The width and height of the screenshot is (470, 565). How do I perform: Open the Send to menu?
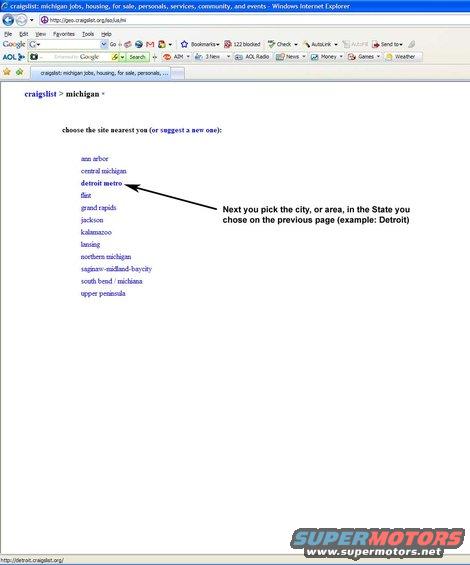[387, 44]
